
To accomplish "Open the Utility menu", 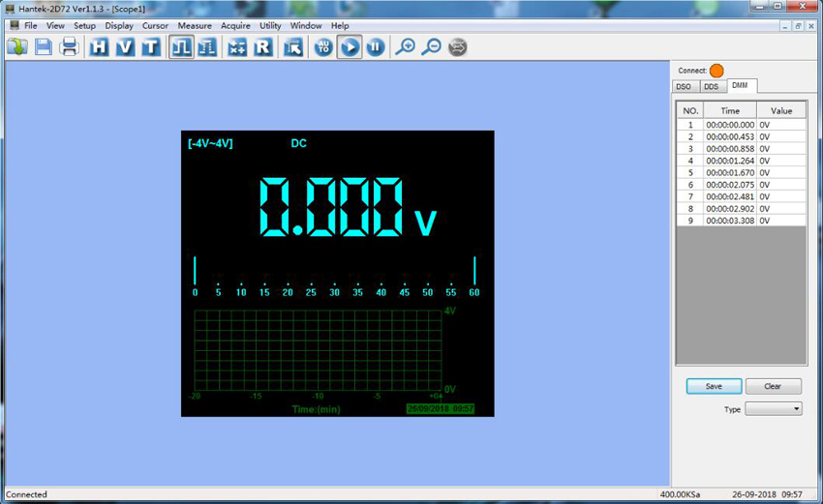I will coord(270,26).
